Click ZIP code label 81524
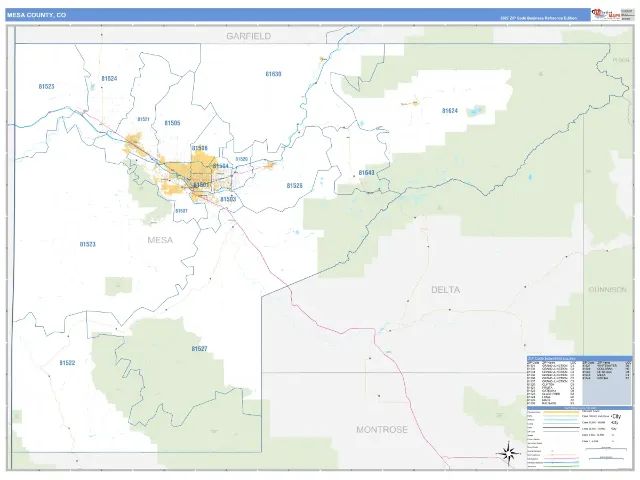640x480 pixels. point(109,78)
